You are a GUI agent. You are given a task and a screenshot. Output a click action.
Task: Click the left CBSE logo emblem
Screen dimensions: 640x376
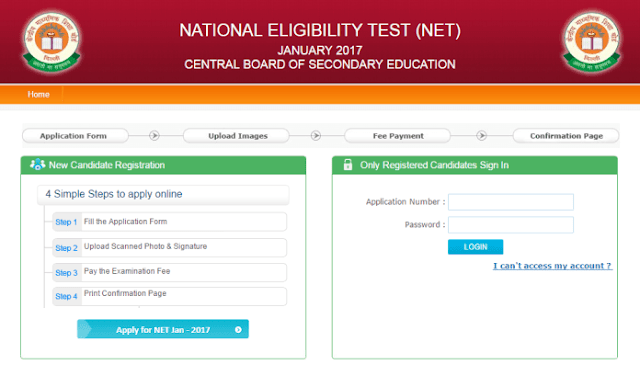pyautogui.click(x=51, y=42)
